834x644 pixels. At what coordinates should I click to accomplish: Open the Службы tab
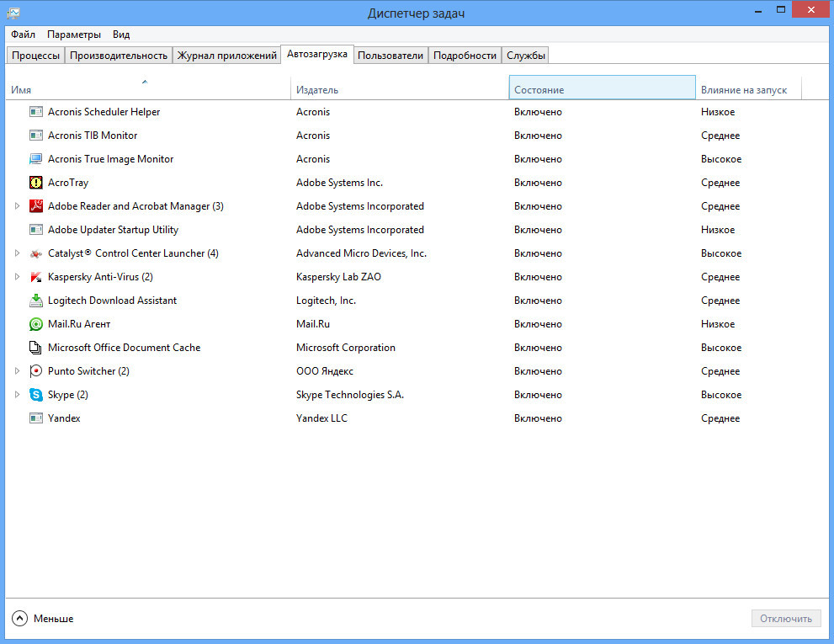526,56
